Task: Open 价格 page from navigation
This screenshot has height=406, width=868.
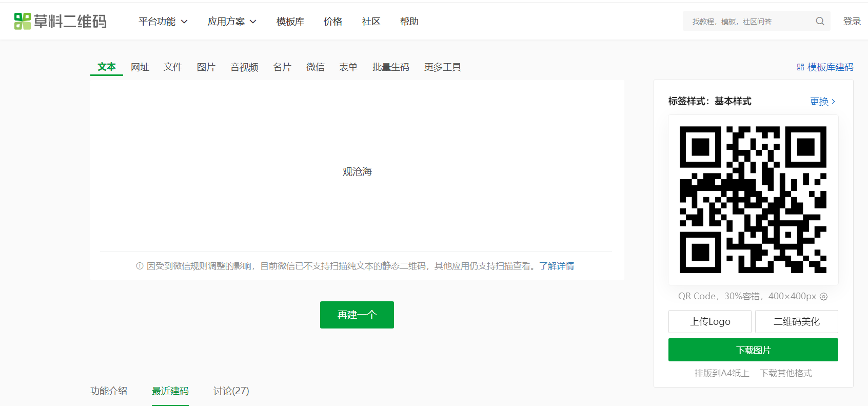Action: (x=333, y=22)
